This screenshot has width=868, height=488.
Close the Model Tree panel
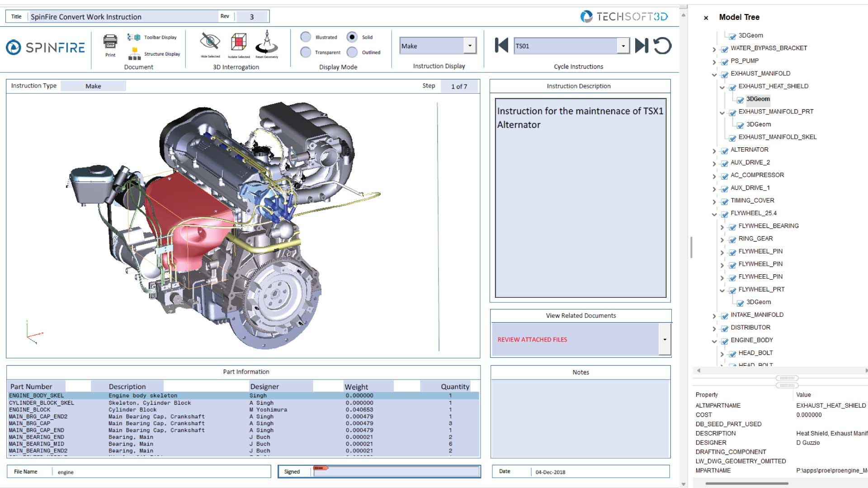click(x=706, y=18)
